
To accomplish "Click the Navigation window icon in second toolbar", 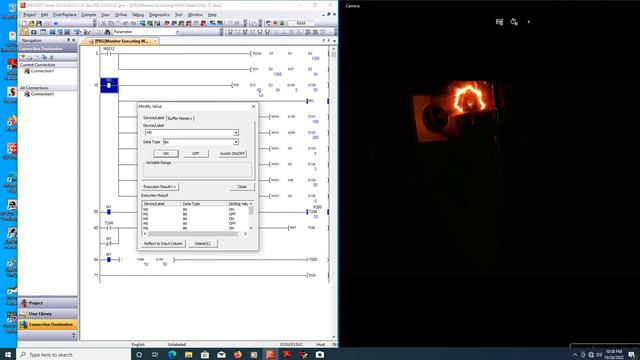I will click(25, 32).
